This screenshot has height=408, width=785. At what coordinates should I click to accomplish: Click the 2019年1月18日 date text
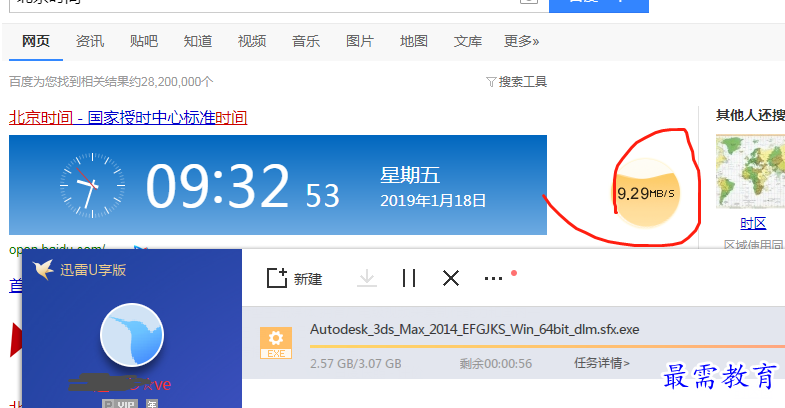[433, 201]
